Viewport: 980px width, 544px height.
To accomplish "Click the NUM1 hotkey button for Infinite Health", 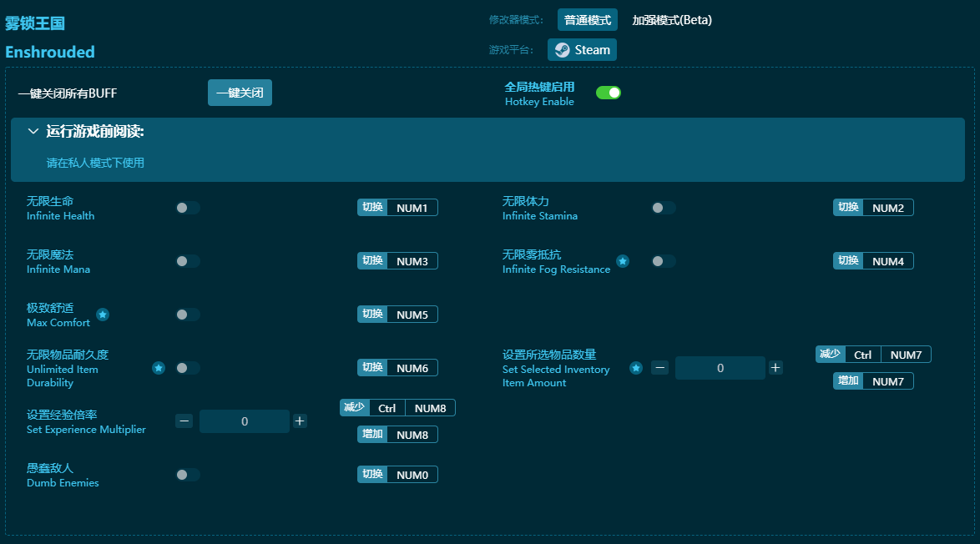I will (397, 208).
